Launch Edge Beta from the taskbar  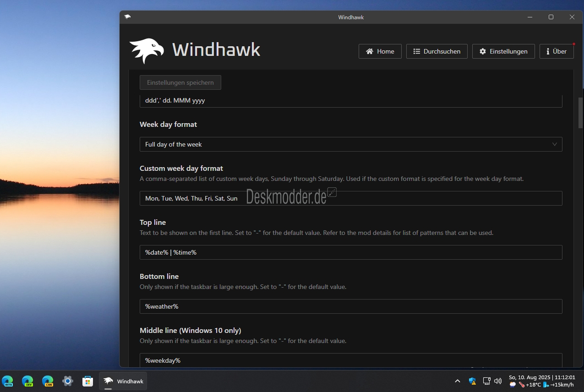coord(8,381)
